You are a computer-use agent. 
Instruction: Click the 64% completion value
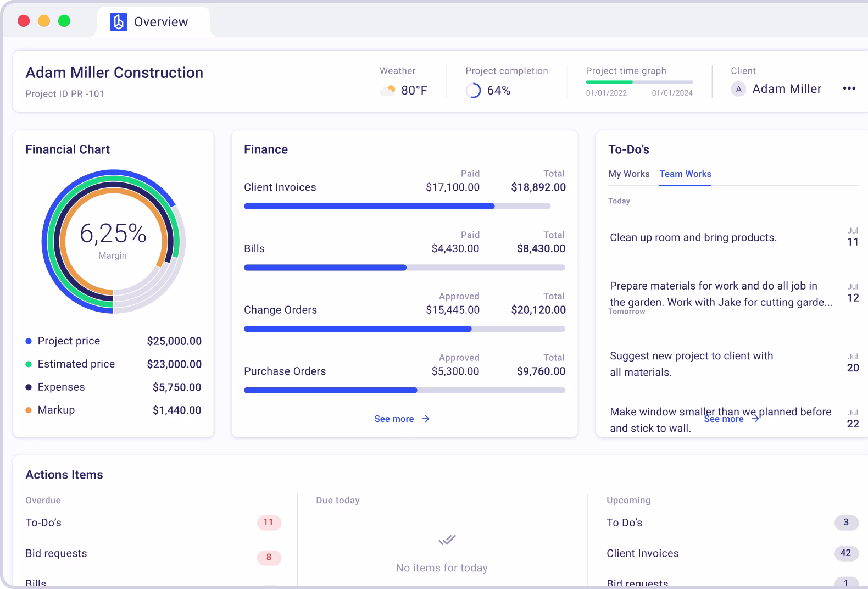click(x=499, y=91)
